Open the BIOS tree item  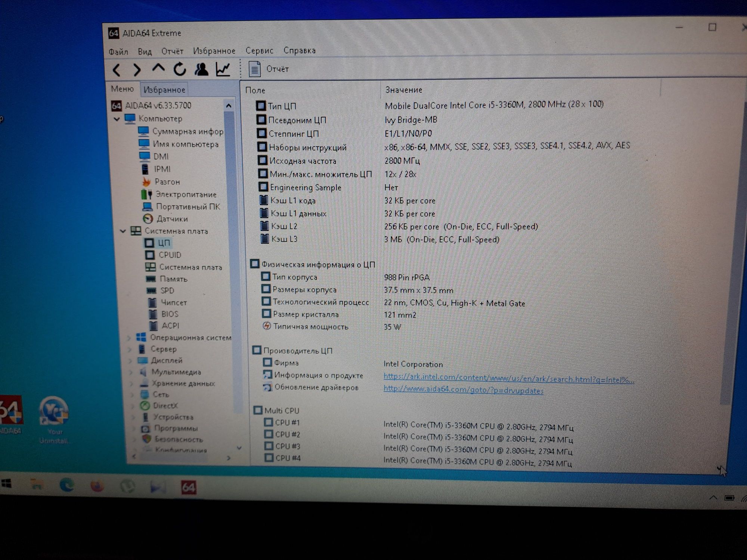pos(164,314)
